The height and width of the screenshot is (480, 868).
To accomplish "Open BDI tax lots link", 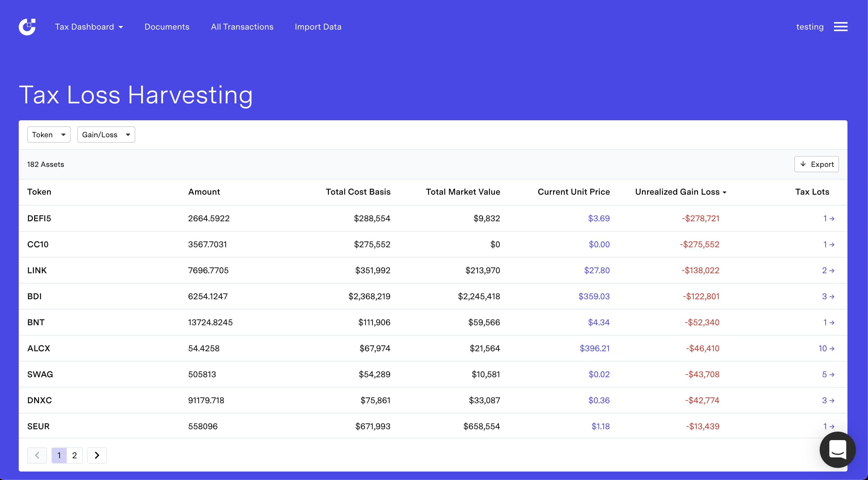I will pos(828,296).
